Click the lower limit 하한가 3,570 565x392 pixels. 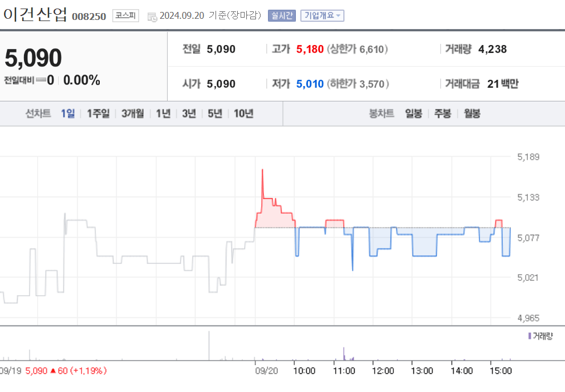tap(358, 84)
